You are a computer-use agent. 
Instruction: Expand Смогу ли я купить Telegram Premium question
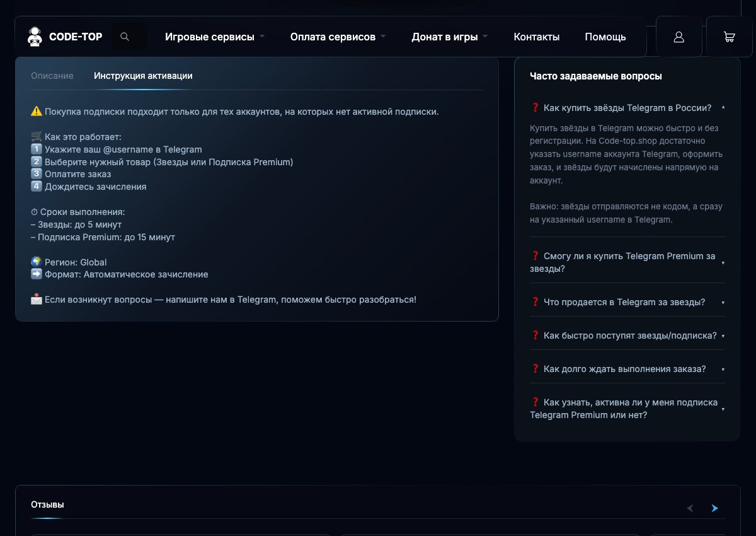(x=627, y=262)
